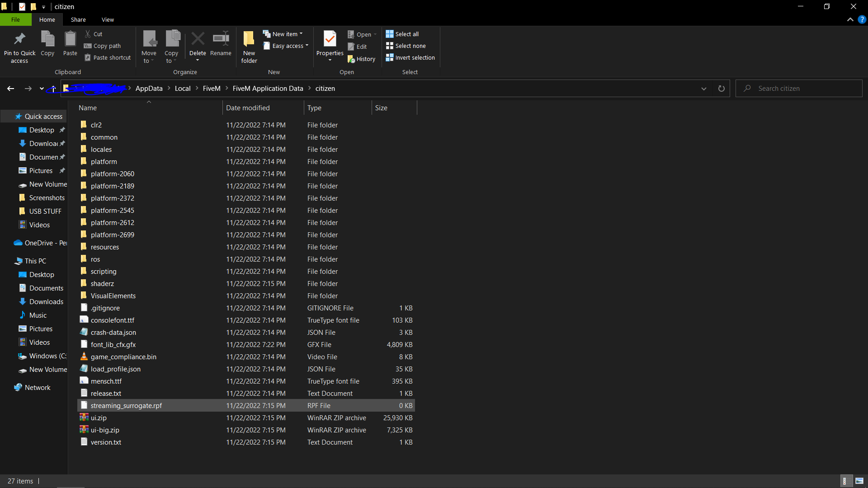The image size is (868, 488).
Task: Switch to large icons view toggle
Action: [859, 481]
